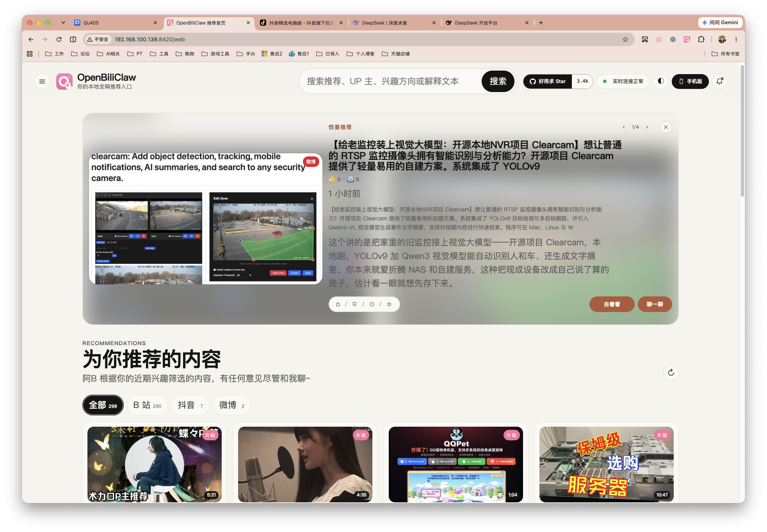The height and width of the screenshot is (532, 767).
Task: Favorite the featured recommendation with star icon
Action: (389, 304)
